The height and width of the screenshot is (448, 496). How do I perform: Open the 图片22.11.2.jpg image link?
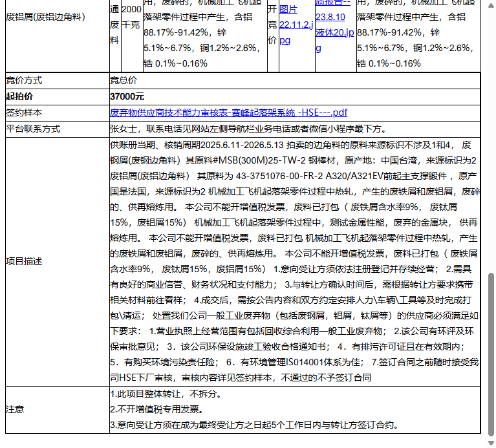(296, 25)
